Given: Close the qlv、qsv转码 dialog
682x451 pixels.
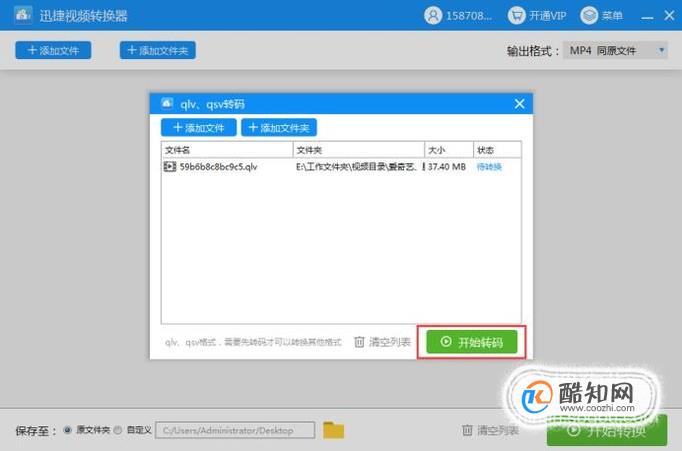Looking at the screenshot, I should point(519,104).
